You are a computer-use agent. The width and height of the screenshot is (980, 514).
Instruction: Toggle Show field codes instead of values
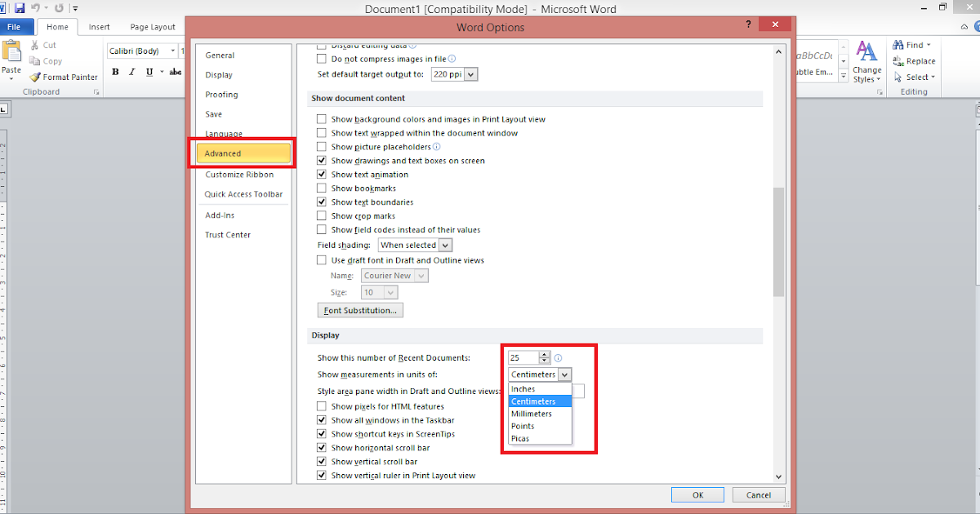click(321, 230)
